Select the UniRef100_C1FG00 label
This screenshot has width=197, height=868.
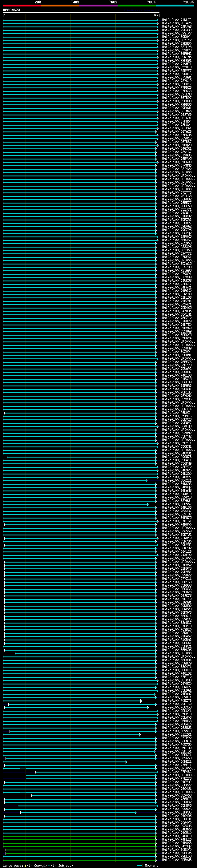[x=177, y=162]
